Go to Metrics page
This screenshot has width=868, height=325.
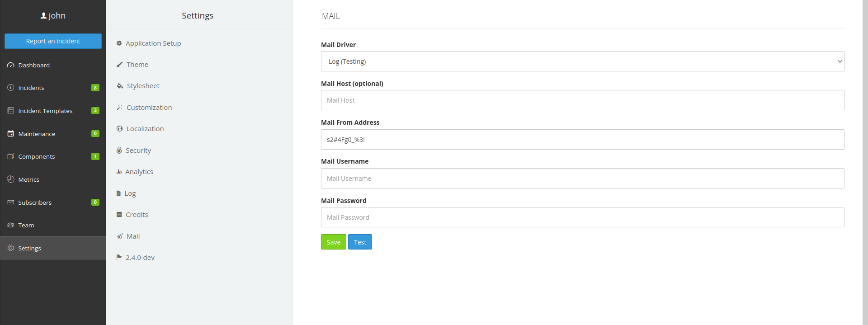[53, 179]
